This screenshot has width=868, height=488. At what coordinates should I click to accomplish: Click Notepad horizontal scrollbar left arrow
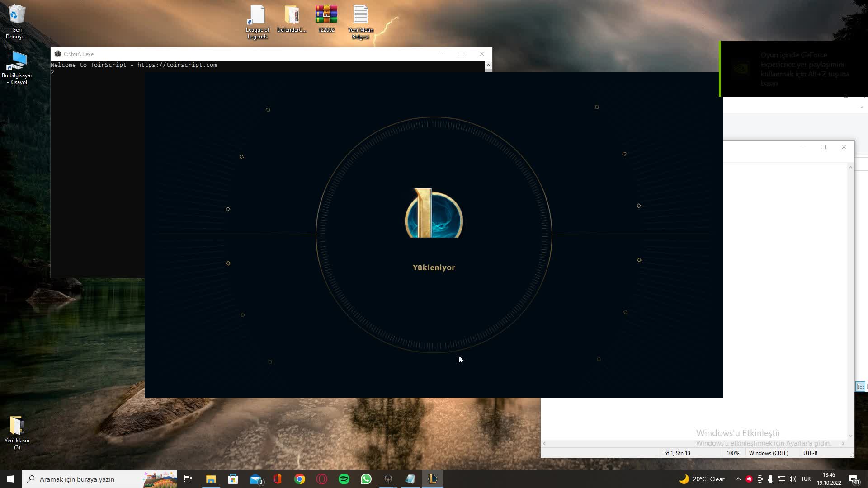(544, 443)
